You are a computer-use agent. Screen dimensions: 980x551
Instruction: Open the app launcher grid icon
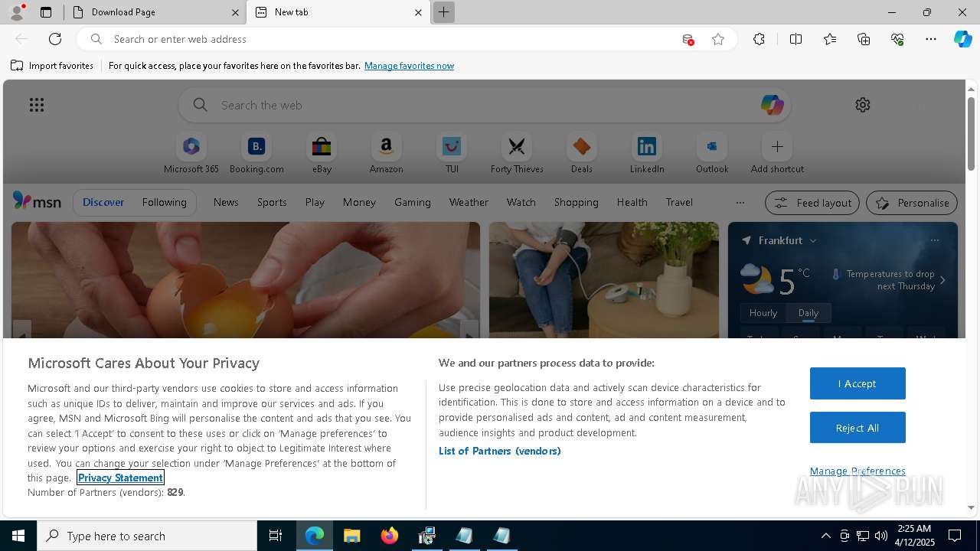[37, 105]
